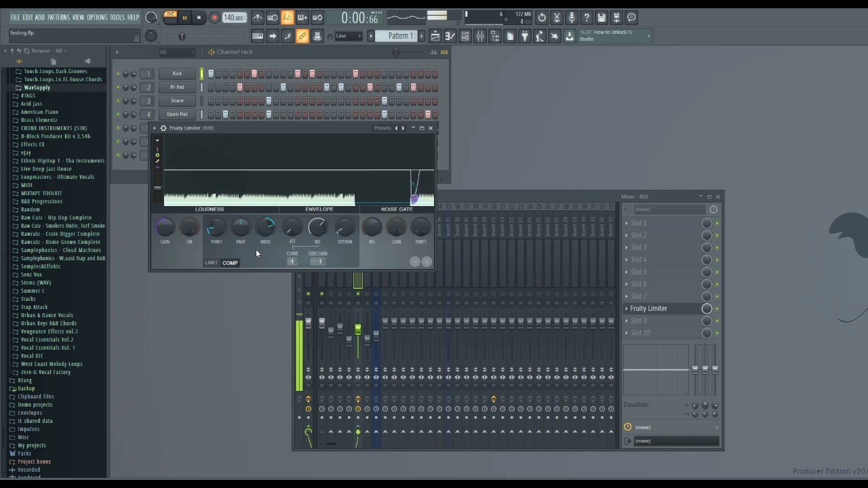Open the OPTIONS menu

(97, 18)
